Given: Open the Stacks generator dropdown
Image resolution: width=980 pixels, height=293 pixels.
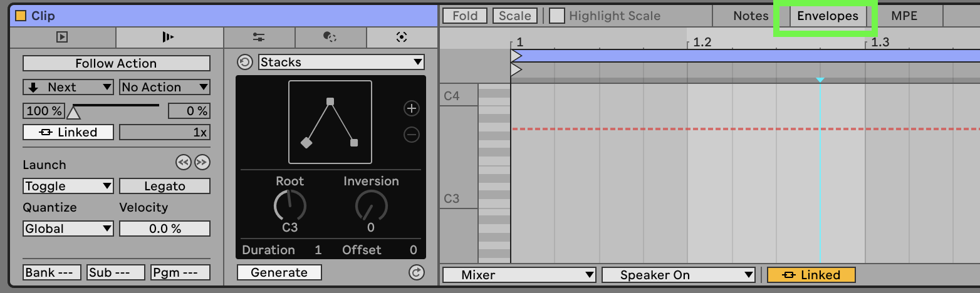Looking at the screenshot, I should coord(341,63).
